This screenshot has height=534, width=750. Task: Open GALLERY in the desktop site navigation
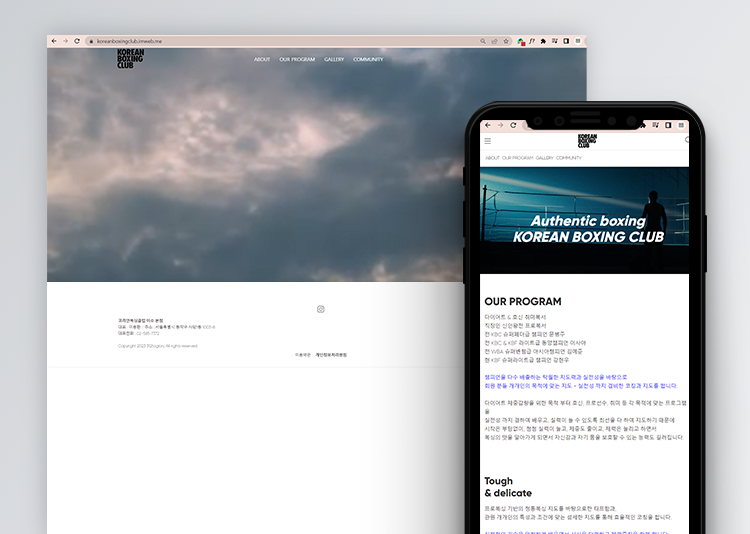(334, 59)
